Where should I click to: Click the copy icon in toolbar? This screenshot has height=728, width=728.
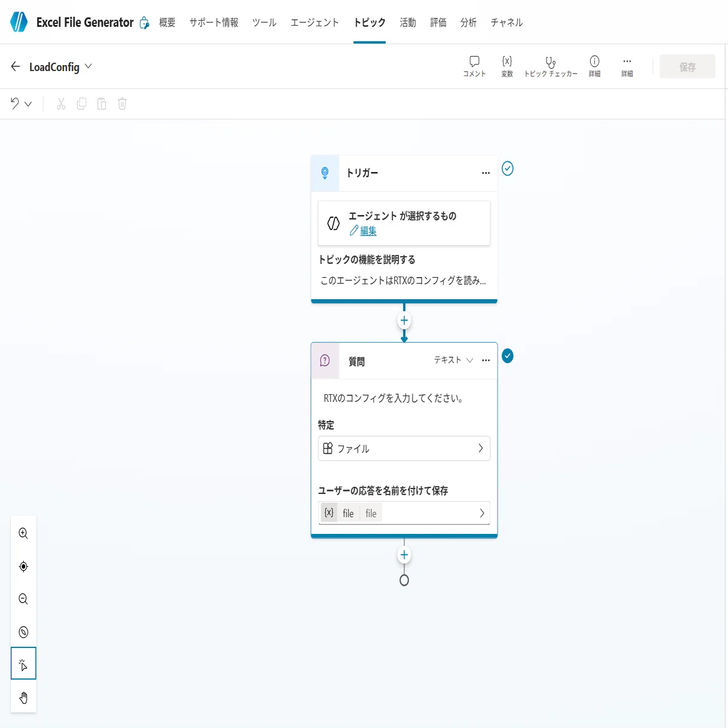point(82,104)
